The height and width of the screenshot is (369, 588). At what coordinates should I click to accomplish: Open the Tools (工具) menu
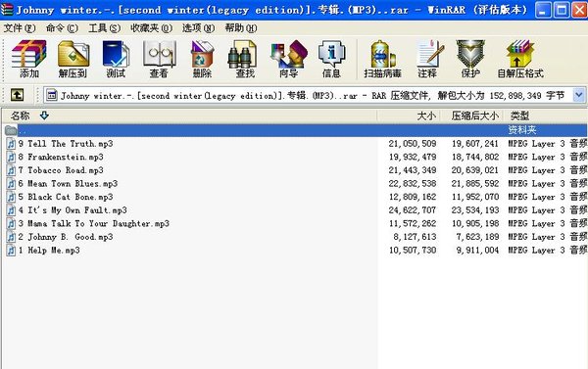tap(104, 28)
